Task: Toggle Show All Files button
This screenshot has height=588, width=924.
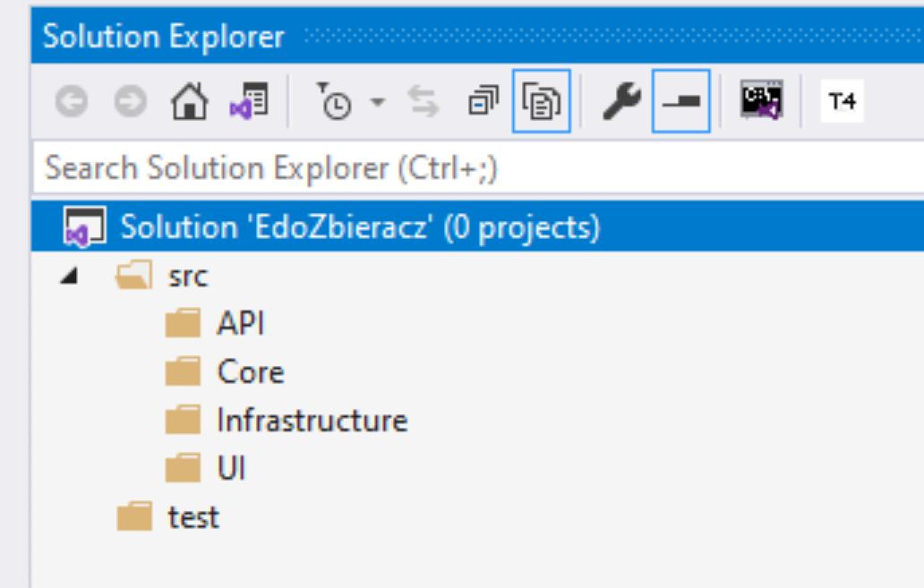Action: coord(541,101)
